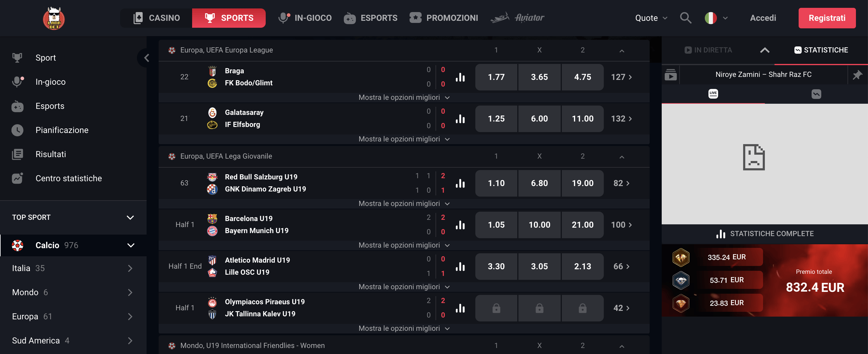Viewport: 868px width, 354px height.
Task: Open the video stream icon next to Niroye Zamini match
Action: (x=671, y=75)
